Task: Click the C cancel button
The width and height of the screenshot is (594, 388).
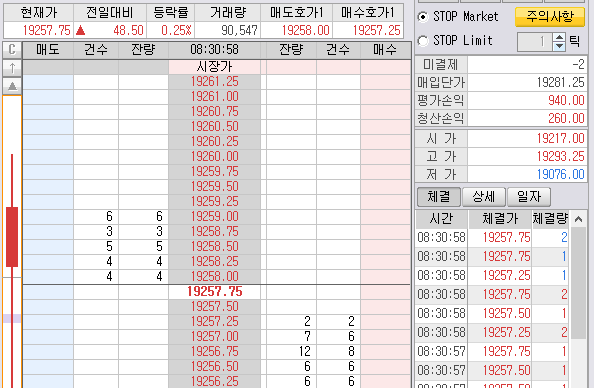Action: pos(12,50)
